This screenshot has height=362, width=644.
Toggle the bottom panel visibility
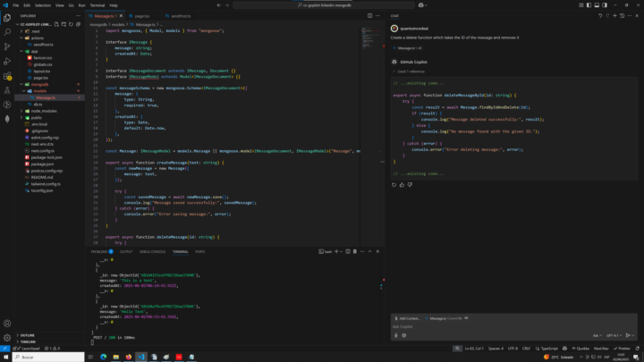[x=597, y=5]
